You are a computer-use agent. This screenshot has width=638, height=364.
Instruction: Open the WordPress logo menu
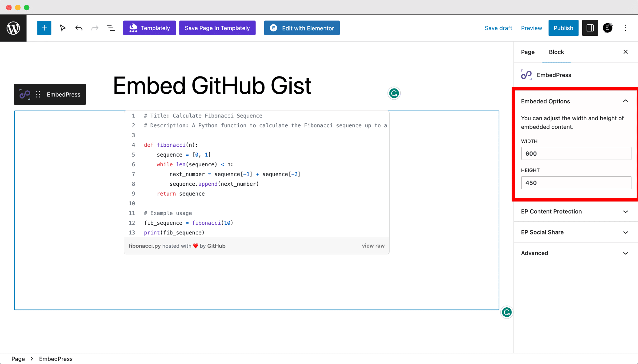tap(13, 28)
